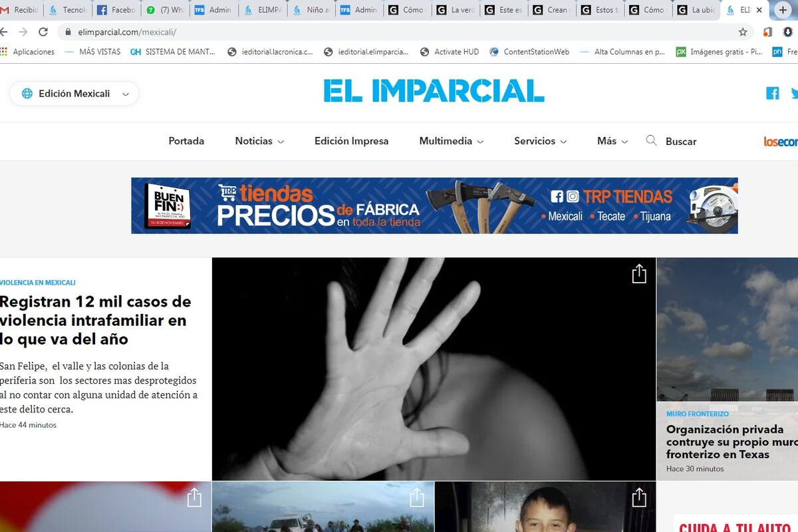The height and width of the screenshot is (532, 798).
Task: Share the story with the boy photo
Action: (638, 497)
